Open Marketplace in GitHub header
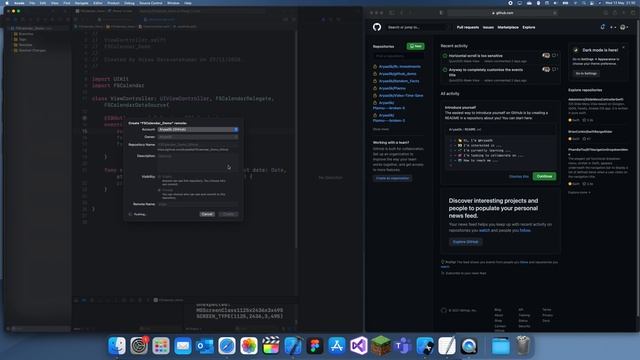This screenshot has height=360, width=640. [x=508, y=27]
